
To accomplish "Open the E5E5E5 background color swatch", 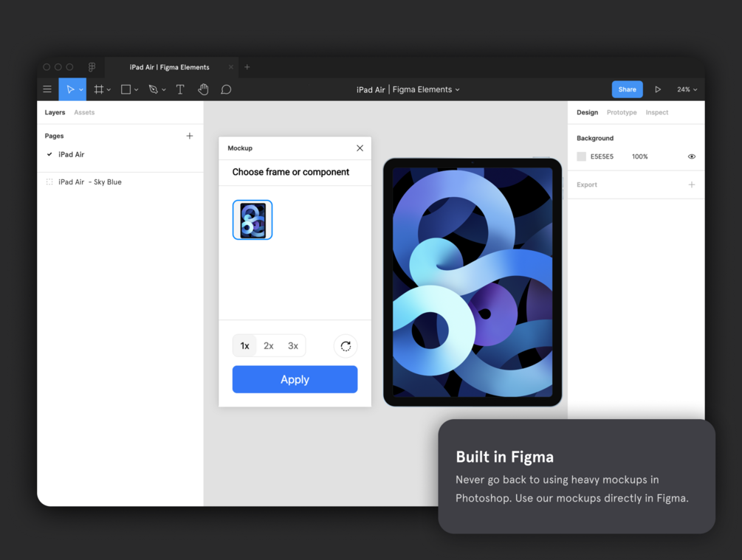I will coord(582,156).
